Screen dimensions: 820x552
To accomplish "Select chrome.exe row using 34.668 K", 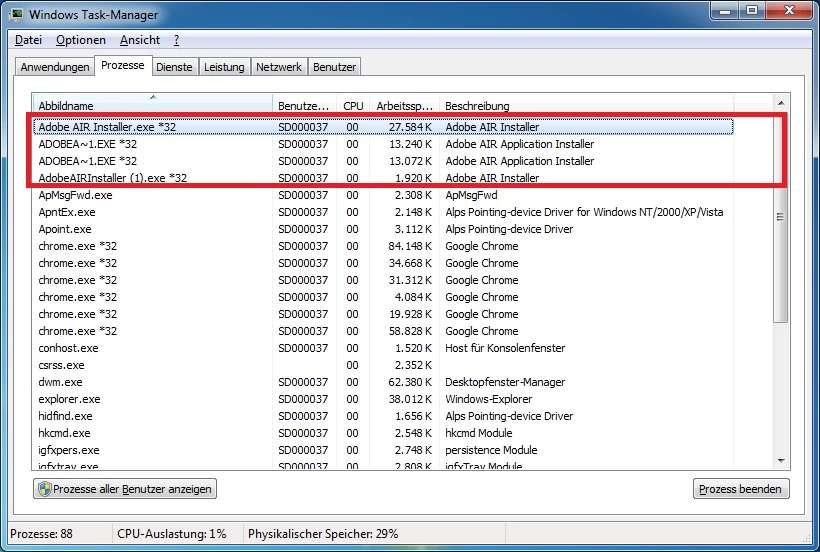I will click(383, 263).
